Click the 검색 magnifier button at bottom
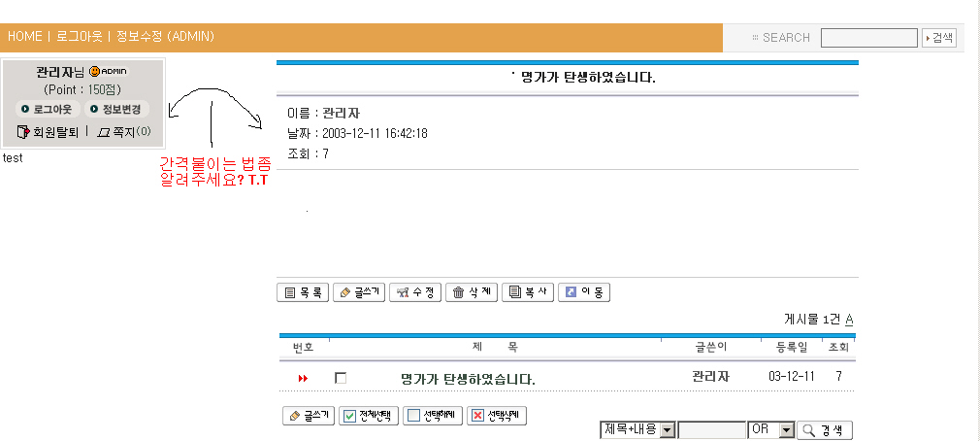Image resolution: width=980 pixels, height=441 pixels. point(825,430)
